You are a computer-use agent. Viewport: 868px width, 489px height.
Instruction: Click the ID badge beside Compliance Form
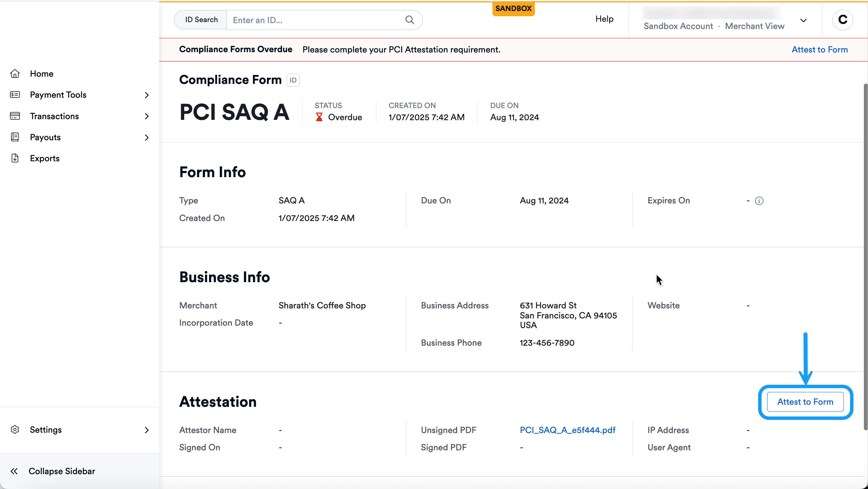click(x=293, y=80)
